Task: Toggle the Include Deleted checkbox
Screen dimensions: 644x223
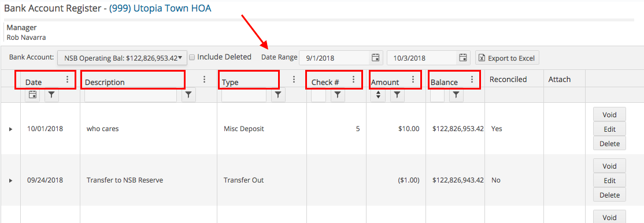Action: tap(192, 58)
